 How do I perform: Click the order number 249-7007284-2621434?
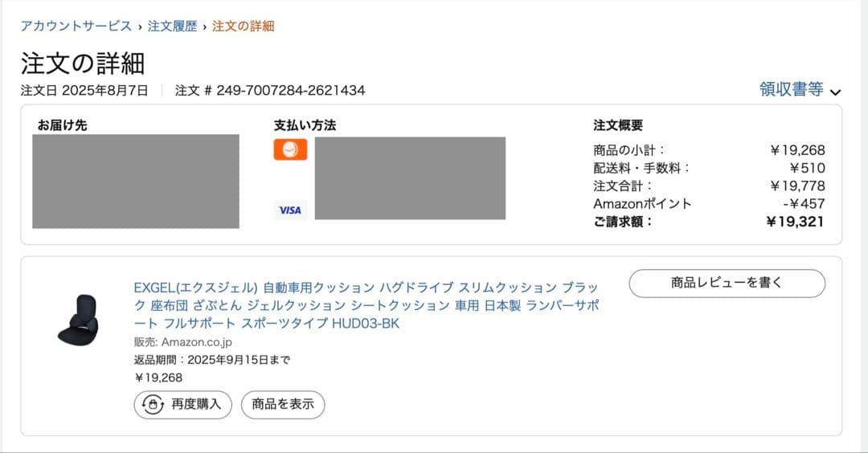(x=290, y=91)
